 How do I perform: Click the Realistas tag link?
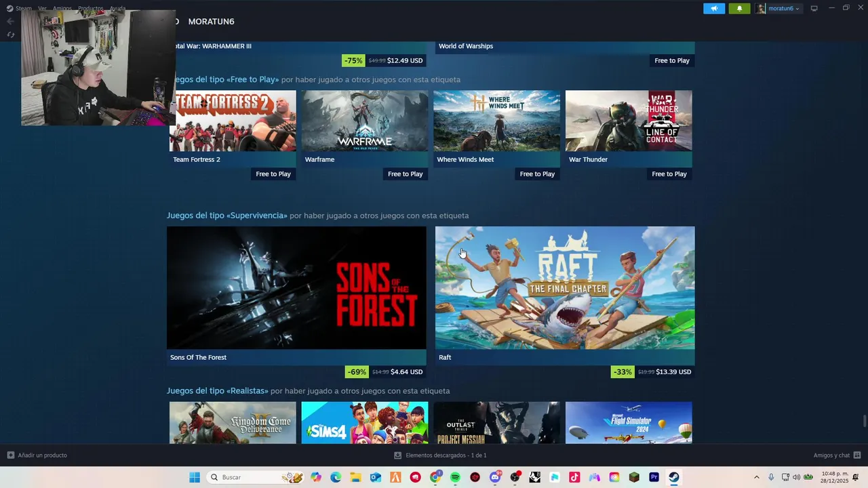[x=218, y=391]
